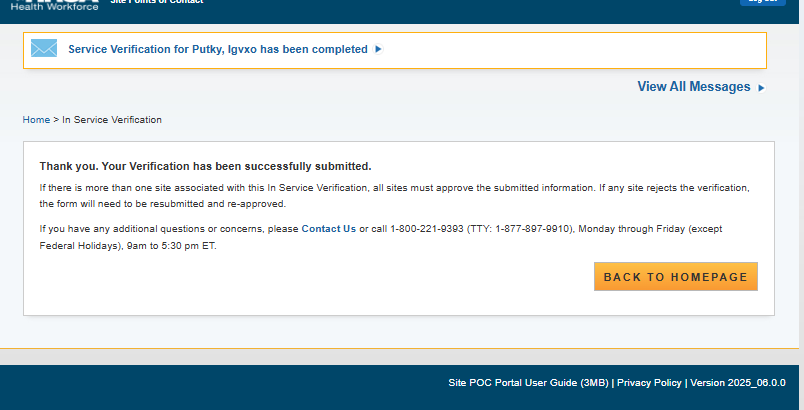
Task: Select Site Points of Contact header item
Action: (x=156, y=2)
